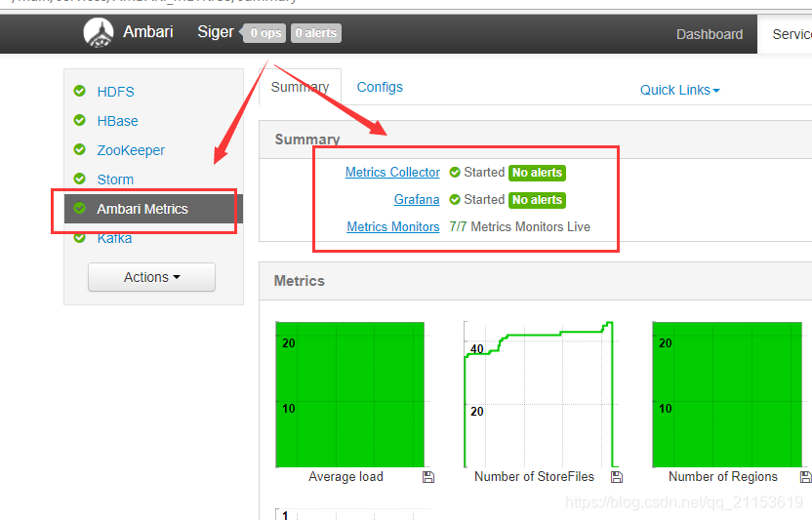Open the Number of Regions graph
The width and height of the screenshot is (812, 520).
click(727, 395)
